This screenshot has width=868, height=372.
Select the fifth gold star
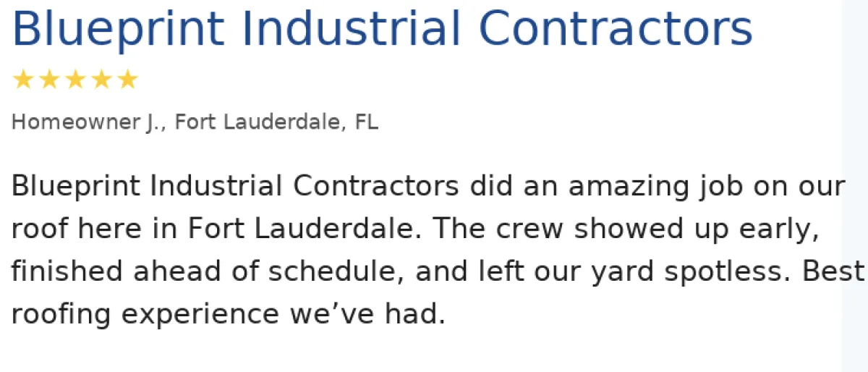point(127,80)
